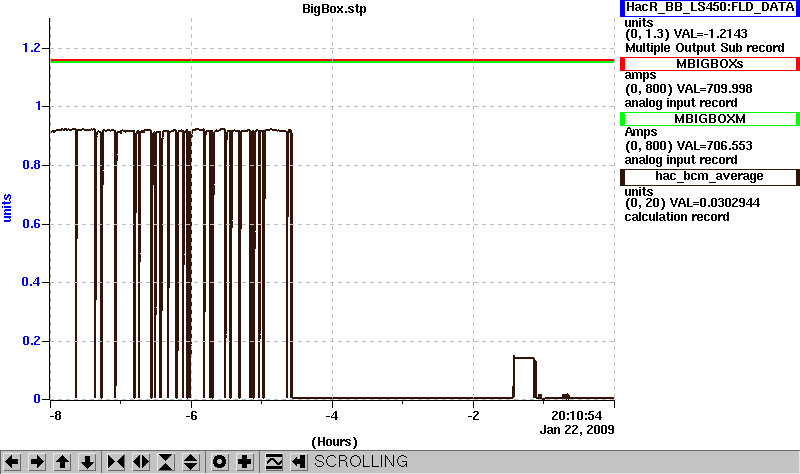This screenshot has height=474, width=800.
Task: Click the VAL=-1.2143 readout text
Action: 711,34
